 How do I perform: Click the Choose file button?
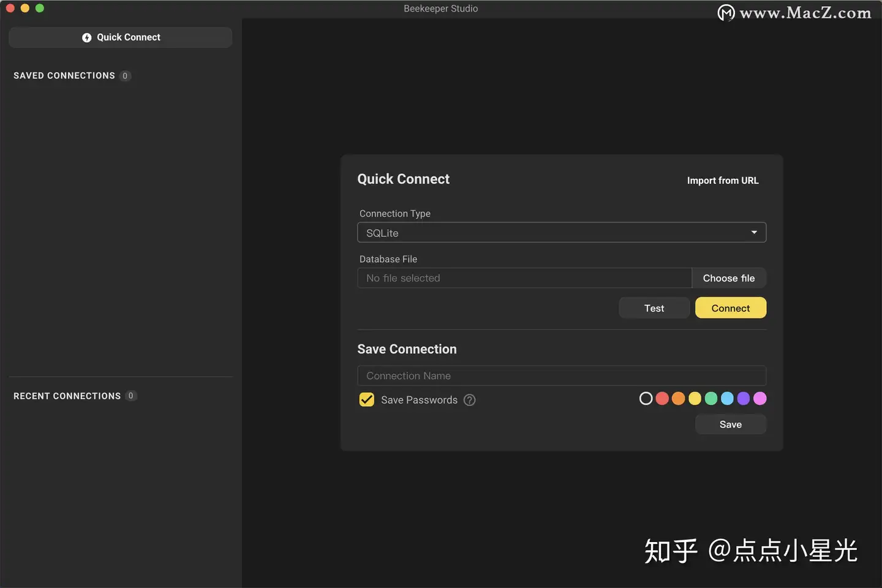729,278
